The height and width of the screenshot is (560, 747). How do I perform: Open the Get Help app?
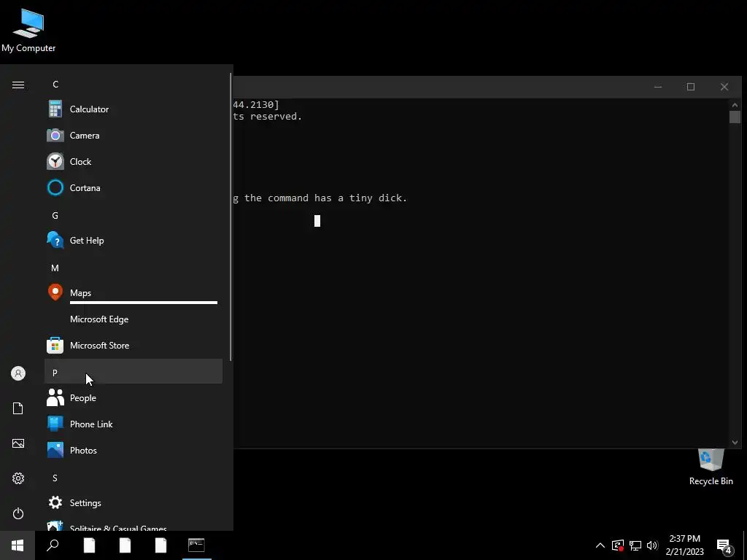point(133,241)
